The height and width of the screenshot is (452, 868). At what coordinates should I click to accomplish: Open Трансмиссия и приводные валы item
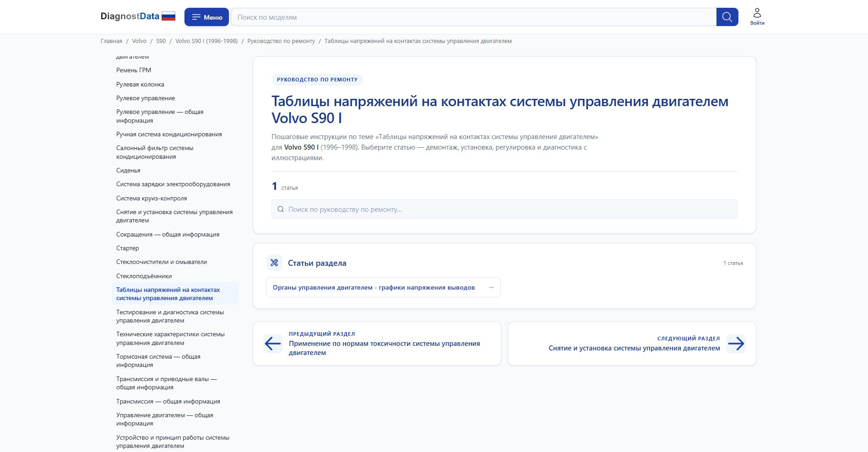point(167,383)
